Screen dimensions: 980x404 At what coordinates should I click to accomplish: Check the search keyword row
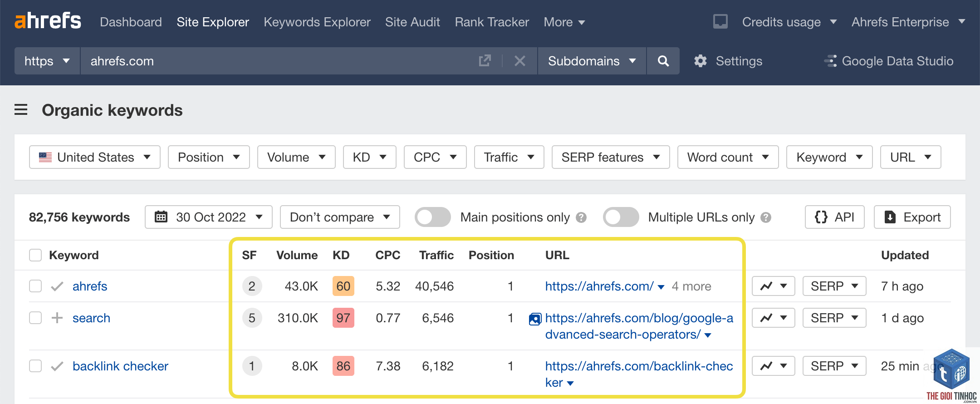tap(35, 318)
